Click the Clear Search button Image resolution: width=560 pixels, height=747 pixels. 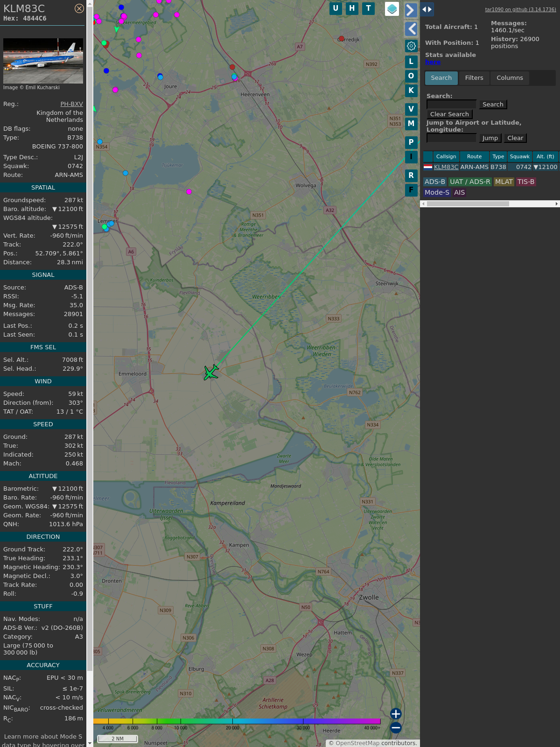[449, 114]
